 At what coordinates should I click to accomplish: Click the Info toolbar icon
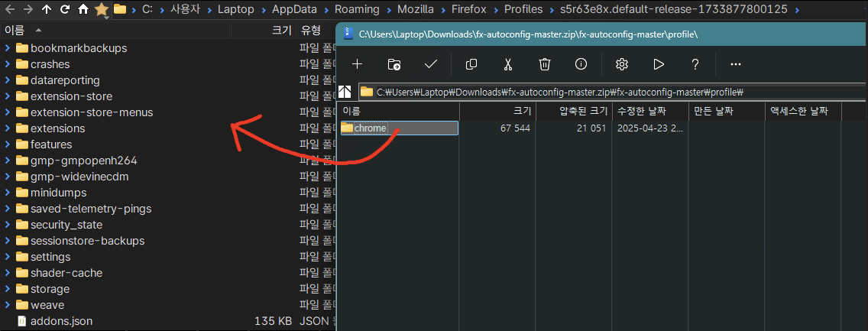[x=581, y=64]
